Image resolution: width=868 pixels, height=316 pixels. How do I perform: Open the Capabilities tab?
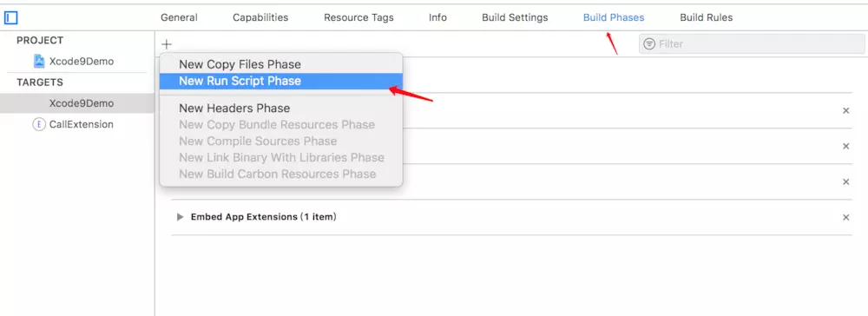[260, 17]
